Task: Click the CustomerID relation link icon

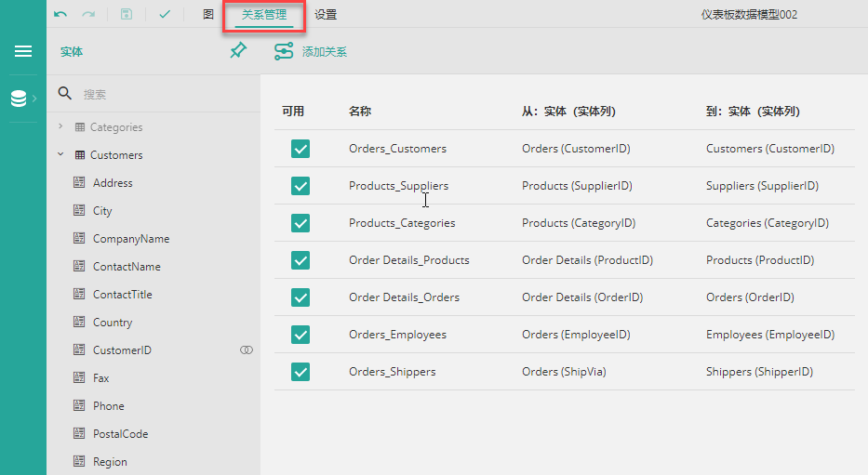Action: point(247,350)
